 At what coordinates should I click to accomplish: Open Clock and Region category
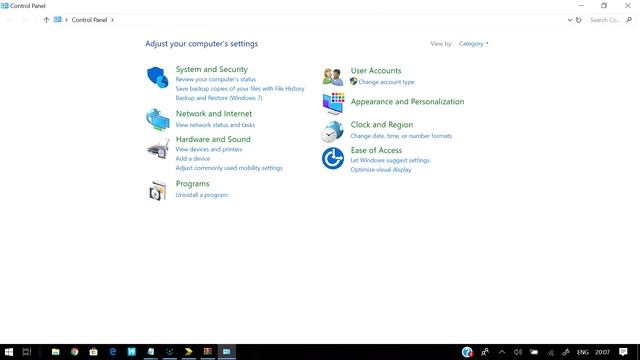(x=382, y=124)
